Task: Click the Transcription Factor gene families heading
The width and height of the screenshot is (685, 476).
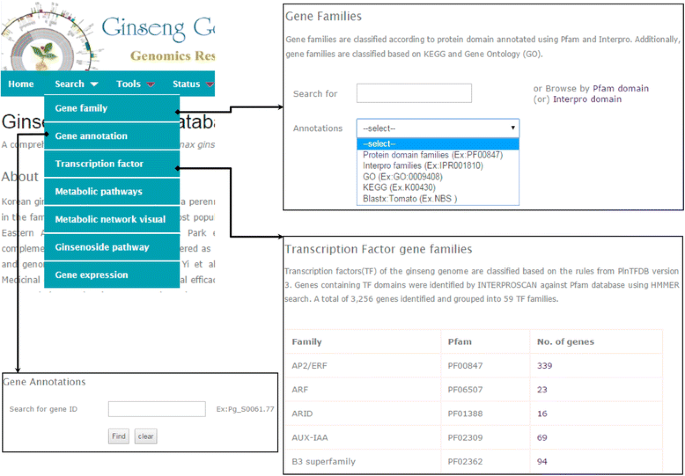Action: [x=378, y=249]
